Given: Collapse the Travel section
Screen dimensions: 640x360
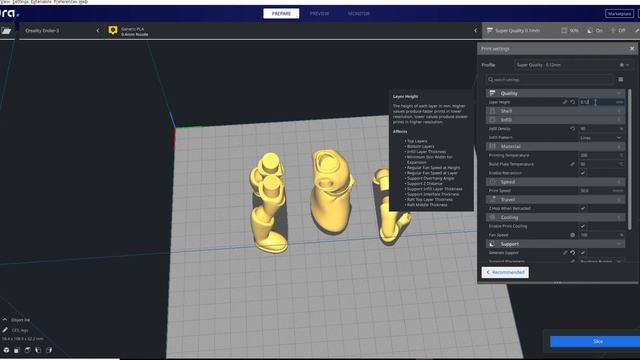Looking at the screenshot, I should [x=619, y=199].
